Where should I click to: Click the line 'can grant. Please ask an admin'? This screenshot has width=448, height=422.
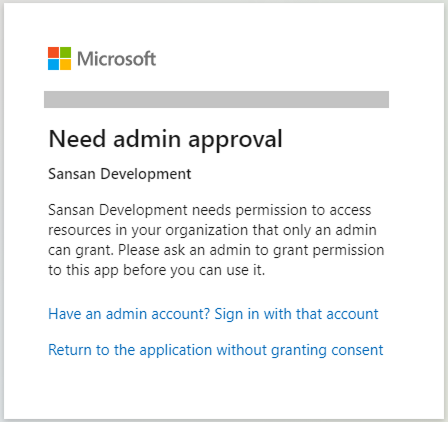tap(216, 250)
